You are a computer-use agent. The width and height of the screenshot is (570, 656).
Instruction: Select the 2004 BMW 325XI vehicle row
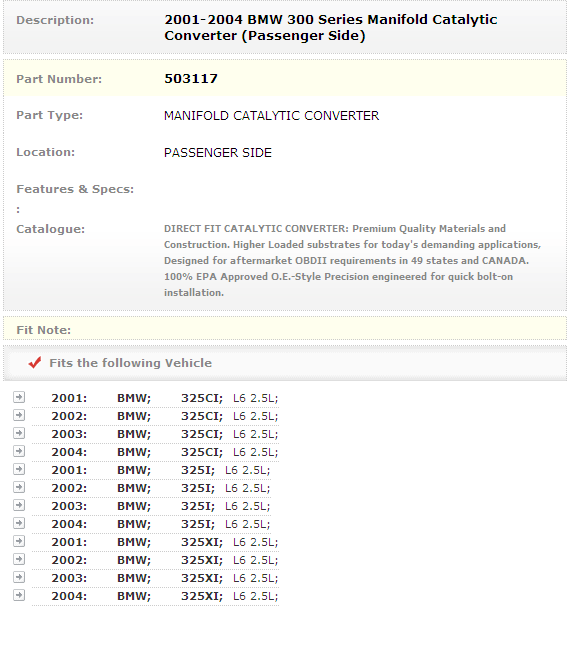[155, 596]
